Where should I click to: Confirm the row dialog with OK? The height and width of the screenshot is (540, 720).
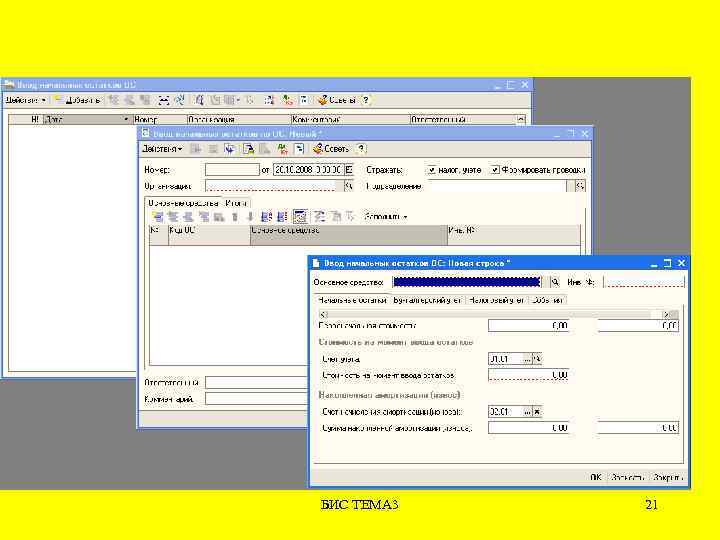pos(596,478)
